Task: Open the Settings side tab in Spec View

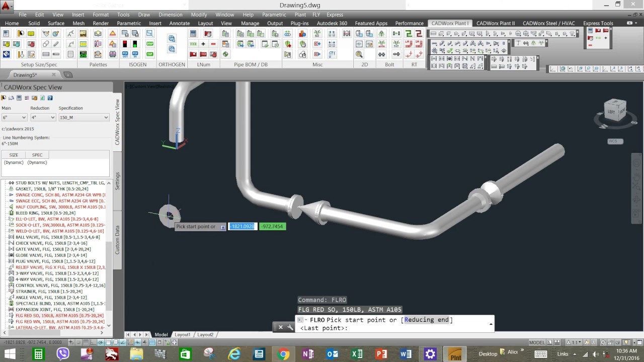Action: point(117,180)
